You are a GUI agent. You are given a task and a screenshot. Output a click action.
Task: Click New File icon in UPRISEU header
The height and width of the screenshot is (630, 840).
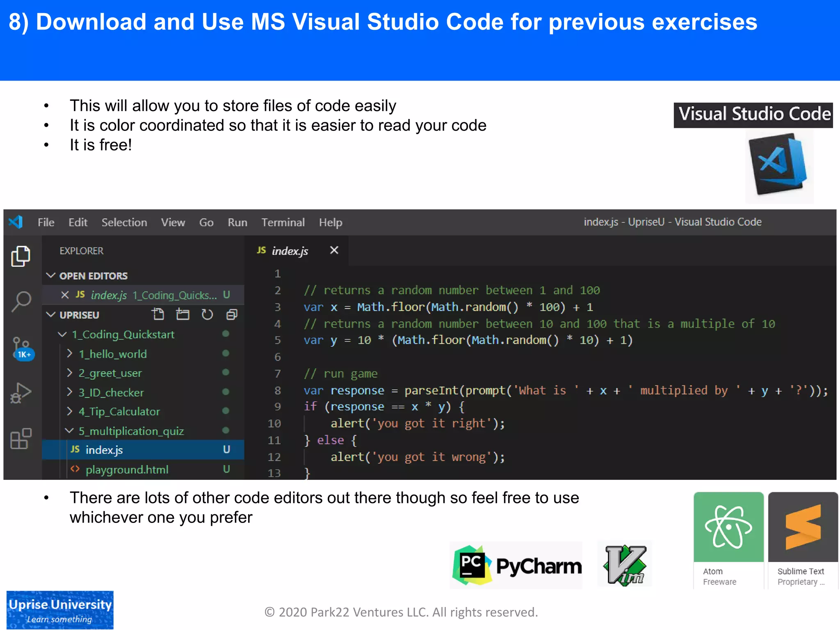158,315
